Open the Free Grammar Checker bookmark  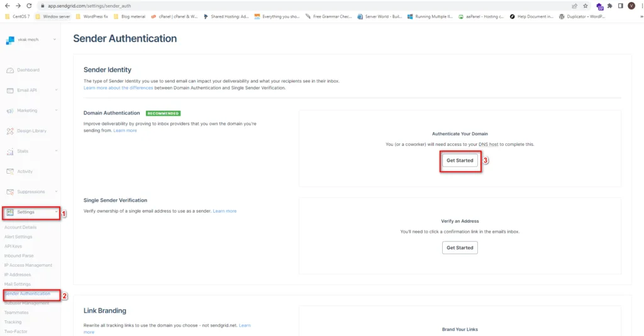pyautogui.click(x=328, y=16)
